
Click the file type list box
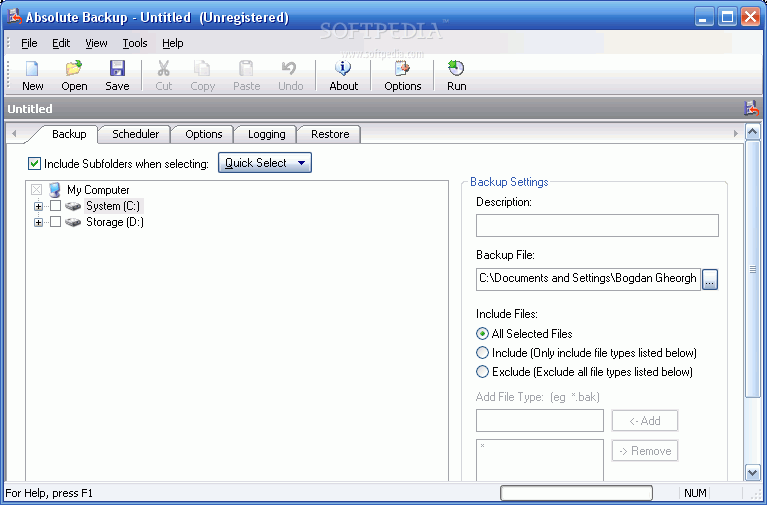coord(540,459)
